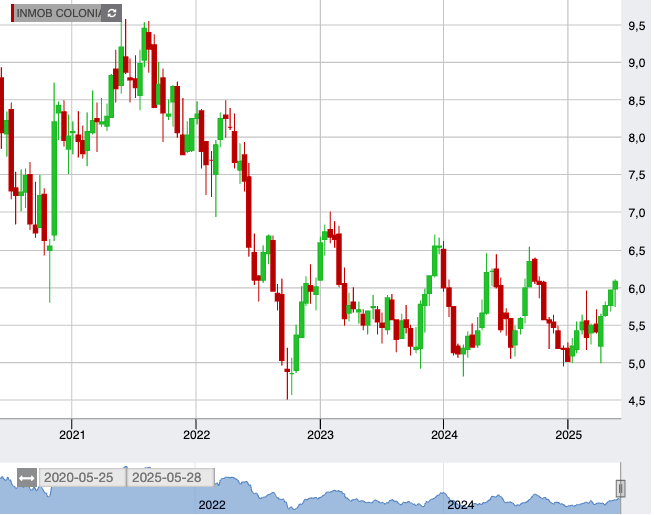
Task: Click the 7,0 price axis label
Action: 636,213
